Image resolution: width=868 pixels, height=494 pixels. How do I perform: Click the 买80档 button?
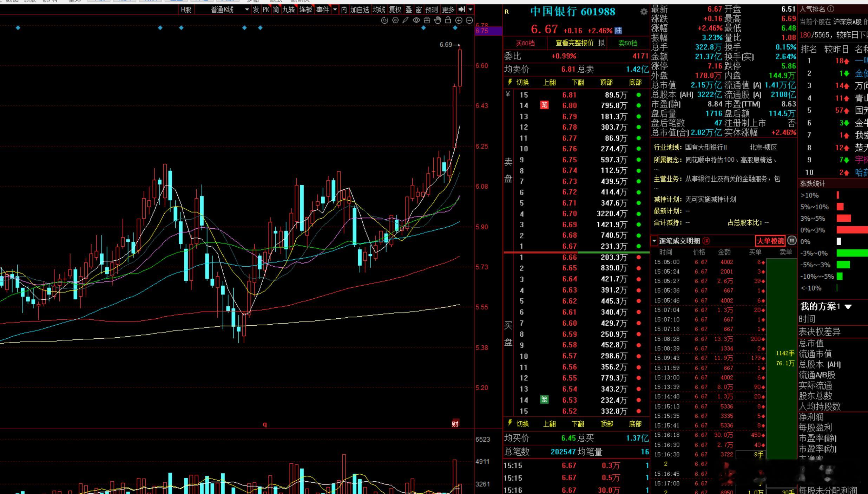point(525,43)
